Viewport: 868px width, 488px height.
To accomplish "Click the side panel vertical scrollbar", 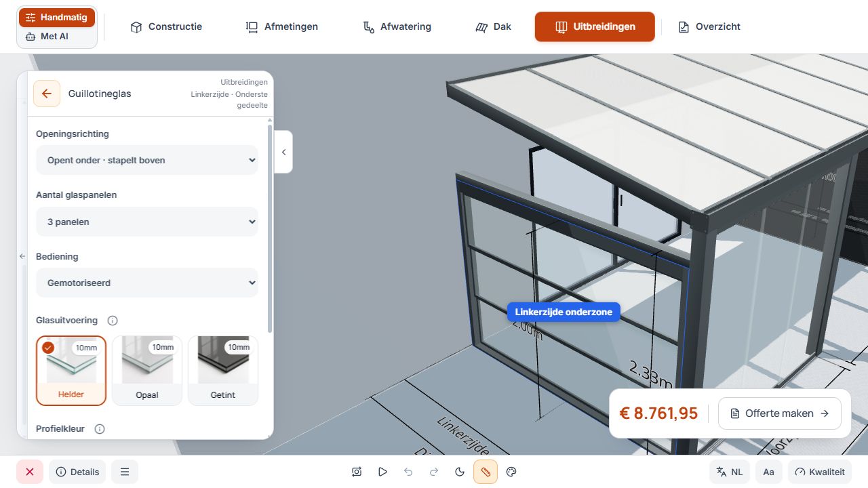I will click(270, 228).
